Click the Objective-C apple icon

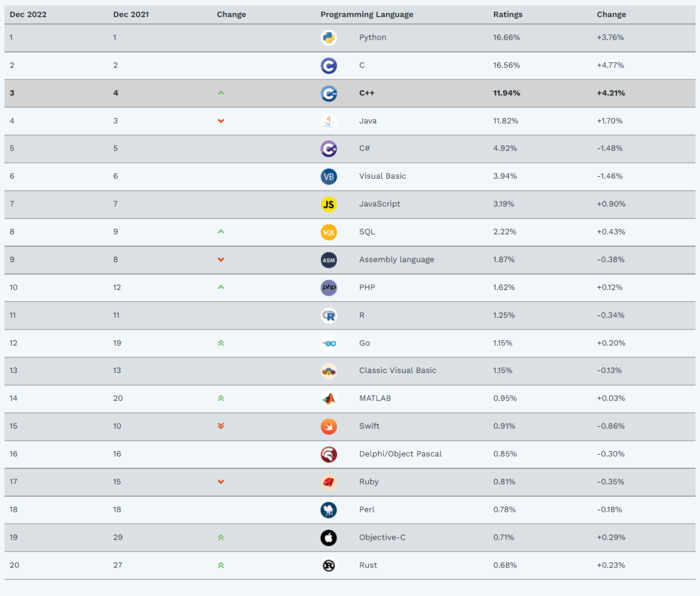pyautogui.click(x=329, y=538)
